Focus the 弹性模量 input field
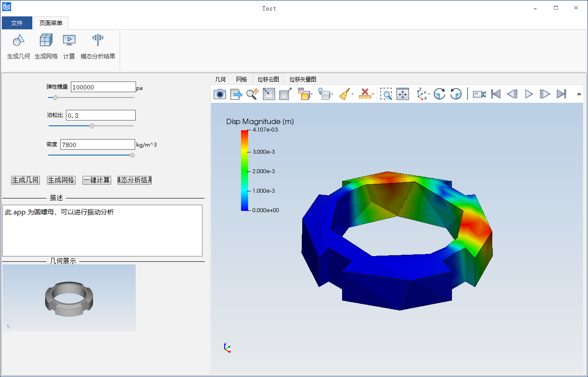Screen dimensions: 588x377 point(103,87)
